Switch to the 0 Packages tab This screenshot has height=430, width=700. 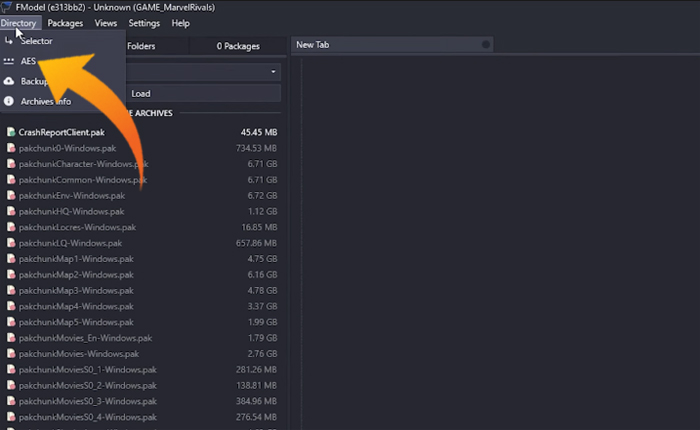click(238, 46)
